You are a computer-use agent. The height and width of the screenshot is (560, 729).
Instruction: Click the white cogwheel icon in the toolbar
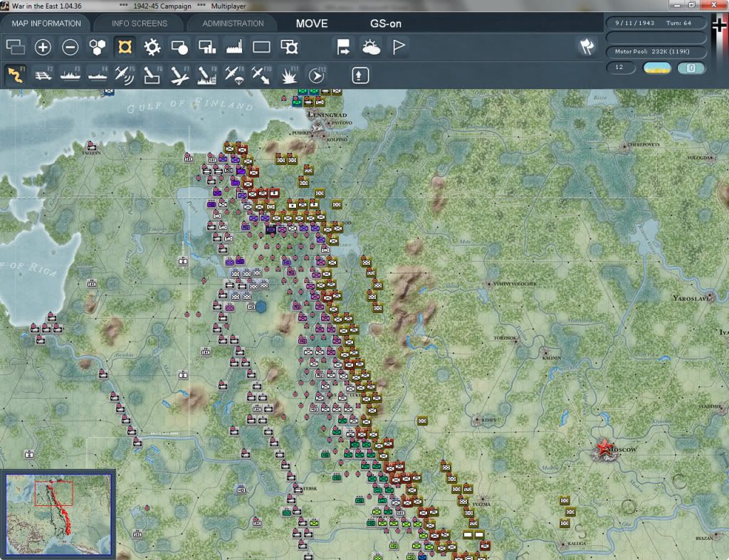pos(152,47)
